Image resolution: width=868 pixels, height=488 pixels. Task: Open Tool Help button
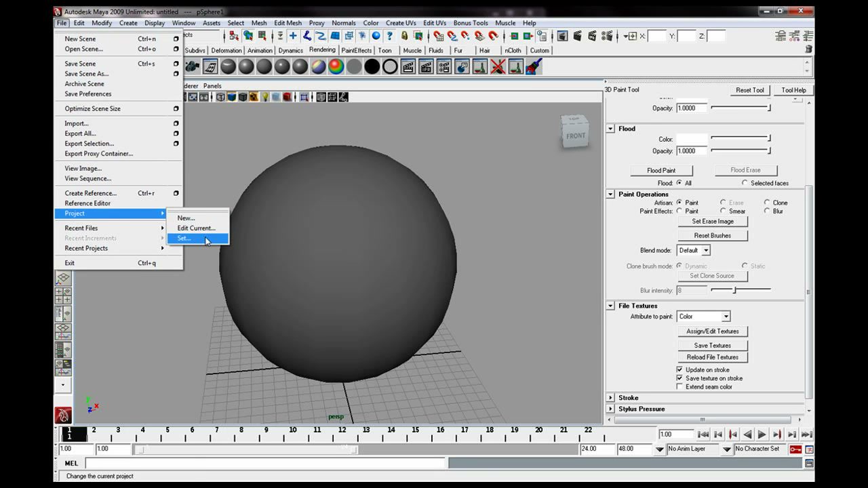coord(793,90)
